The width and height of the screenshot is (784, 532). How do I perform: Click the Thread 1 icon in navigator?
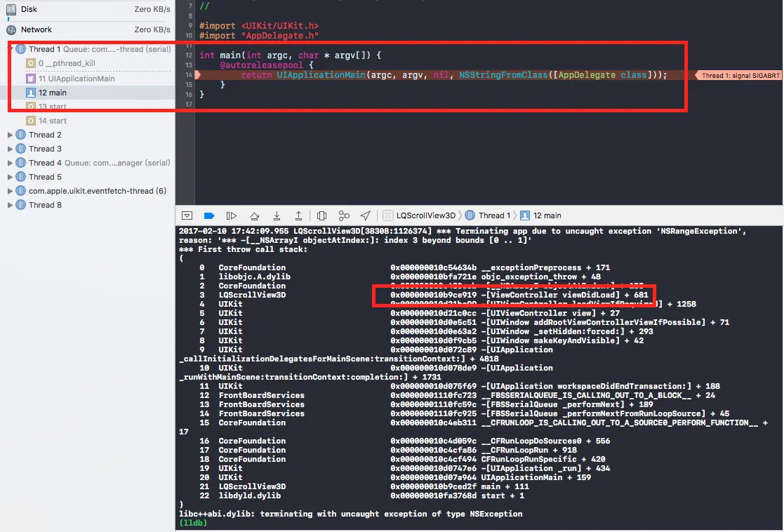pyautogui.click(x=20, y=49)
